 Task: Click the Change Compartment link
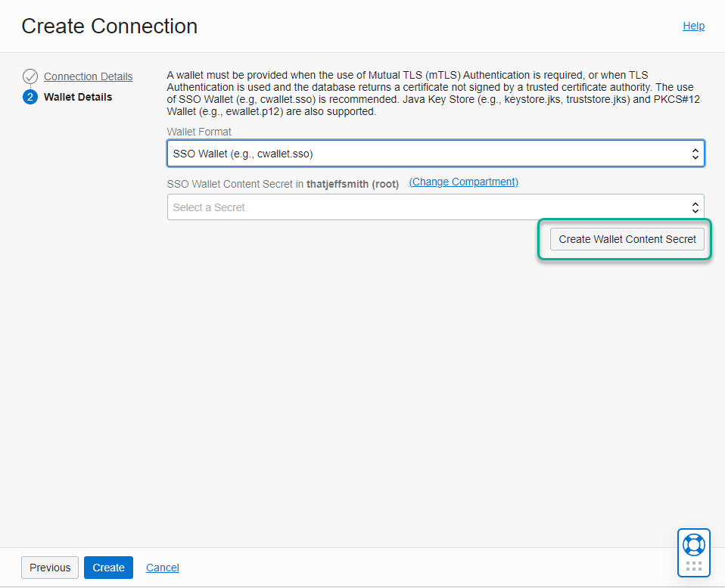[463, 182]
